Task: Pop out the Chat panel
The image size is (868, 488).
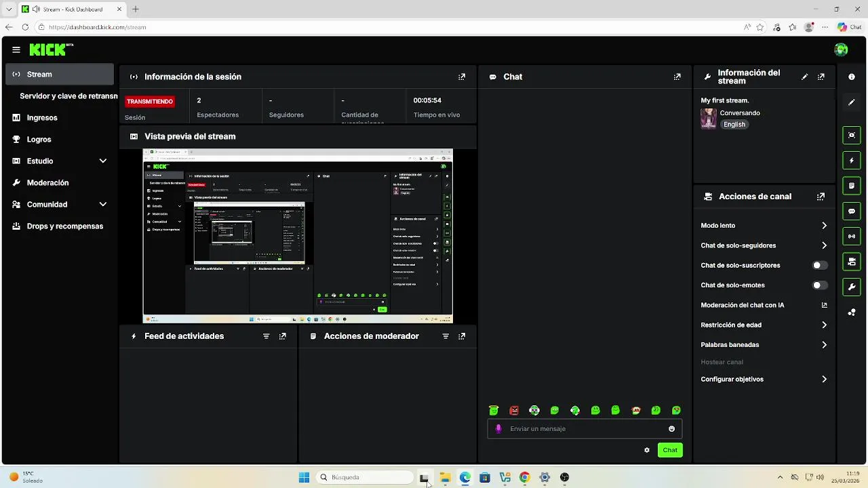Action: 677,77
